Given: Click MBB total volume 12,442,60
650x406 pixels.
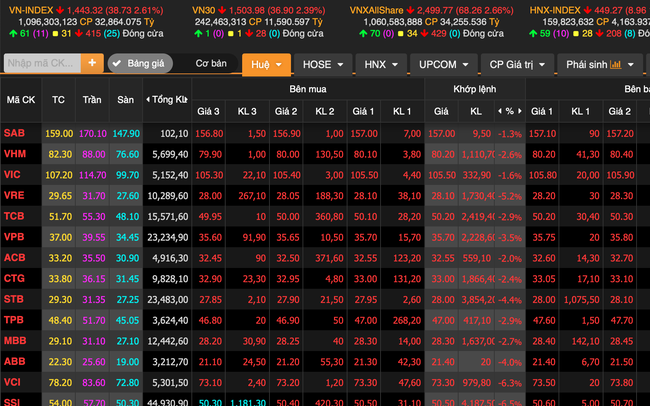Looking at the screenshot, I should (x=167, y=341).
